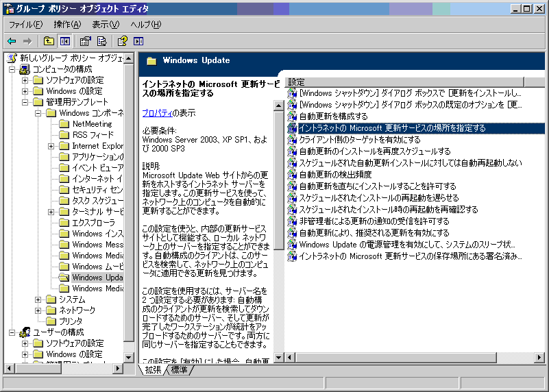Select クライアント側のターゲットを有効にする policy icon
This screenshot has height=392, width=549.
[x=292, y=140]
